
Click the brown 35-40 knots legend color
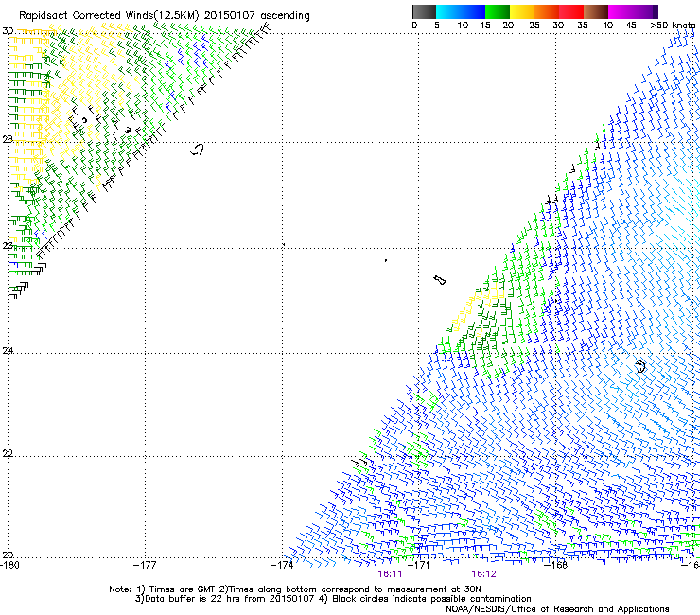tap(596, 11)
